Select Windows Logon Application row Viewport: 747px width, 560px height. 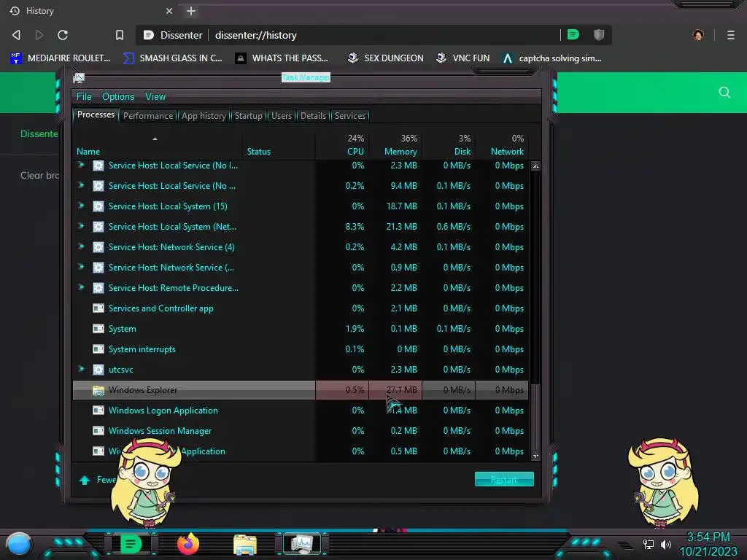click(300, 411)
